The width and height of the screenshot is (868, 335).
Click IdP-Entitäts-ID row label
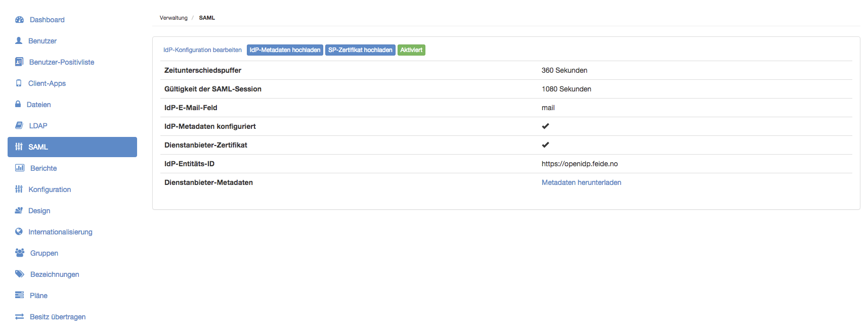pyautogui.click(x=189, y=164)
